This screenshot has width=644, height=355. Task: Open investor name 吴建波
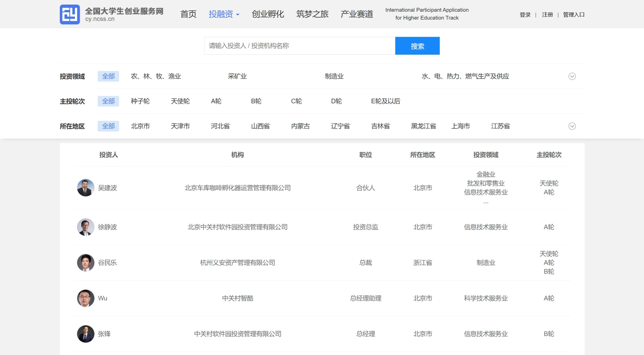(107, 188)
